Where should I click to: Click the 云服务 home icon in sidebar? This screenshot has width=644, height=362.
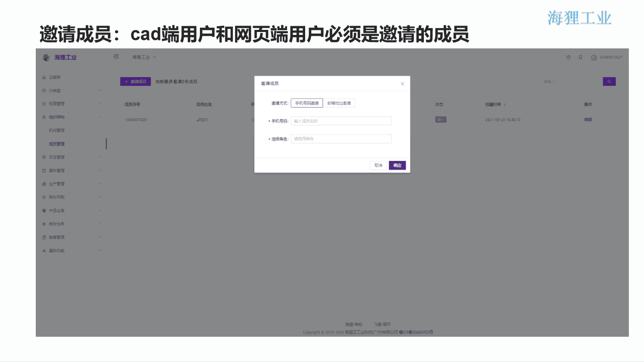pyautogui.click(x=44, y=77)
